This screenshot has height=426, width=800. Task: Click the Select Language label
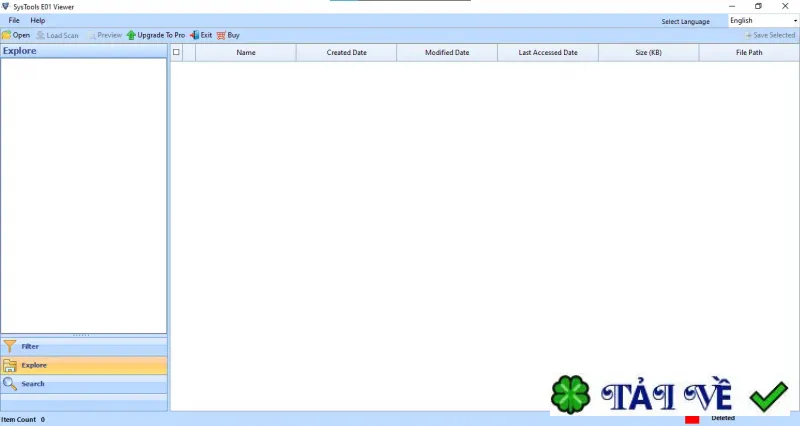[x=685, y=21]
